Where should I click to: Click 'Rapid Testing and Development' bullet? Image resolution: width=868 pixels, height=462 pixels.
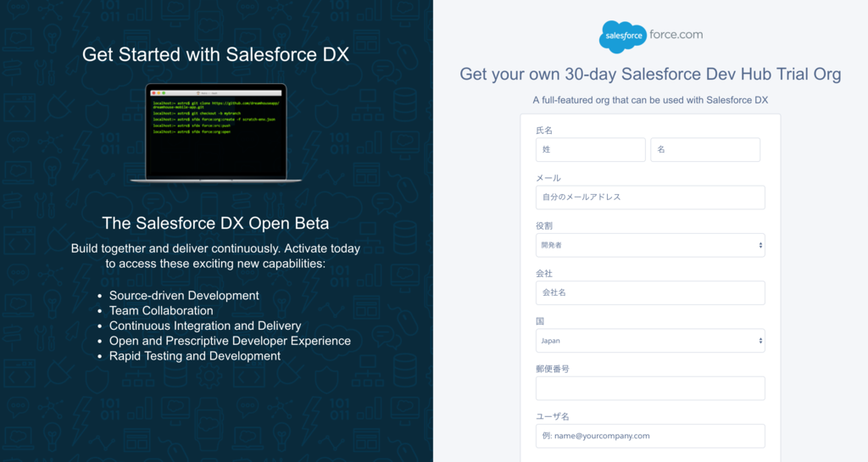pos(195,356)
